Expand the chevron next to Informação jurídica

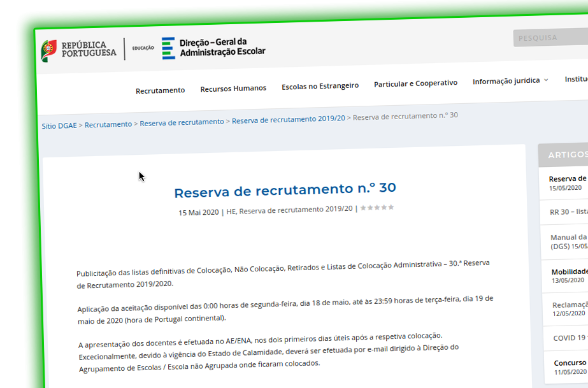pos(546,80)
